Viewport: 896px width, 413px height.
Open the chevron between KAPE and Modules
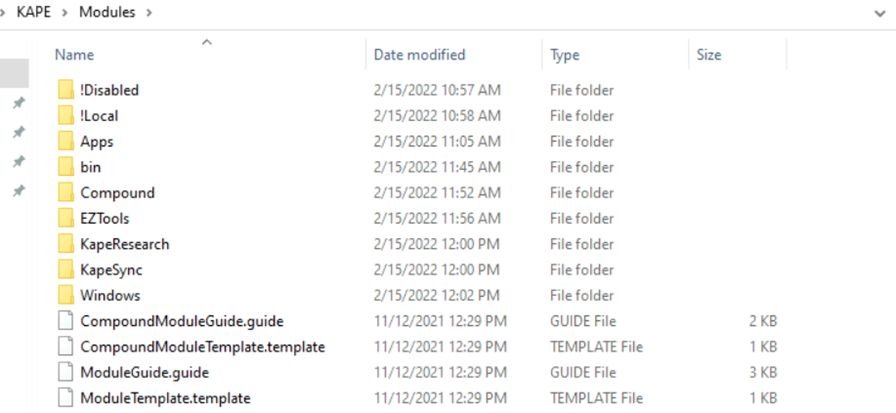pyautogui.click(x=67, y=12)
